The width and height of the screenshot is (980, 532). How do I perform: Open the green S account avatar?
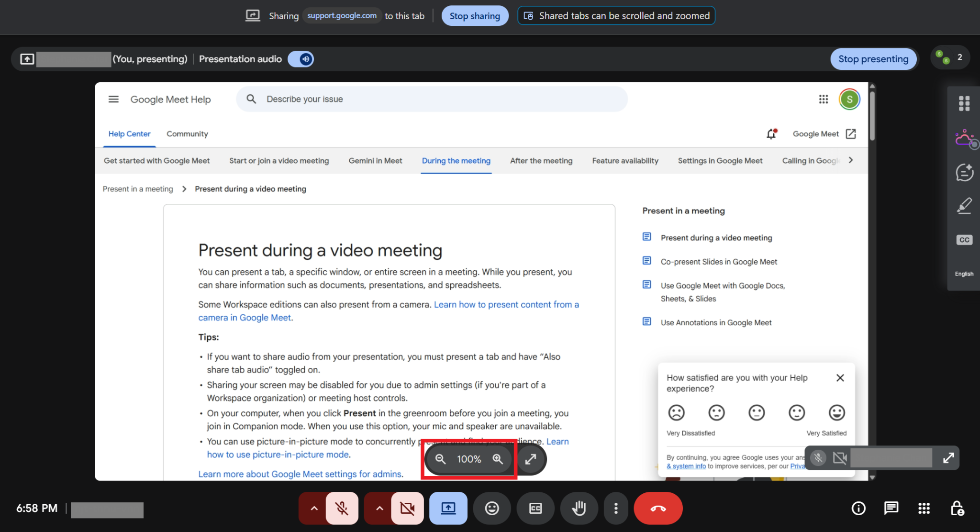[849, 99]
